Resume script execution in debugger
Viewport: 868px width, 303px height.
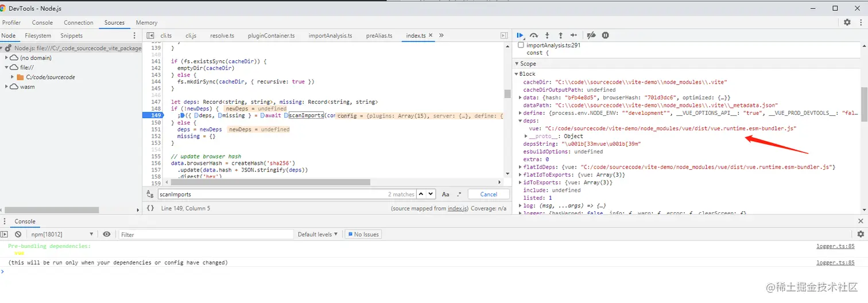(x=520, y=35)
